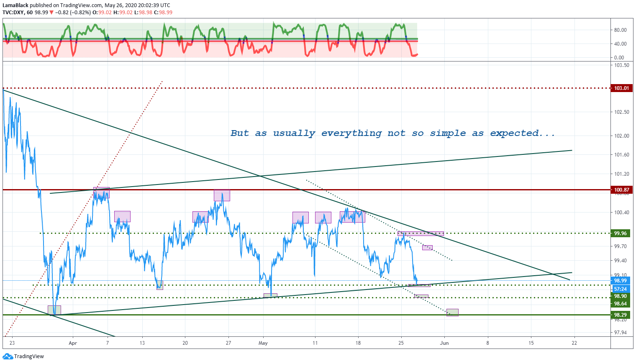
Task: Click the 'Apr' date axis label
Action: point(73,343)
